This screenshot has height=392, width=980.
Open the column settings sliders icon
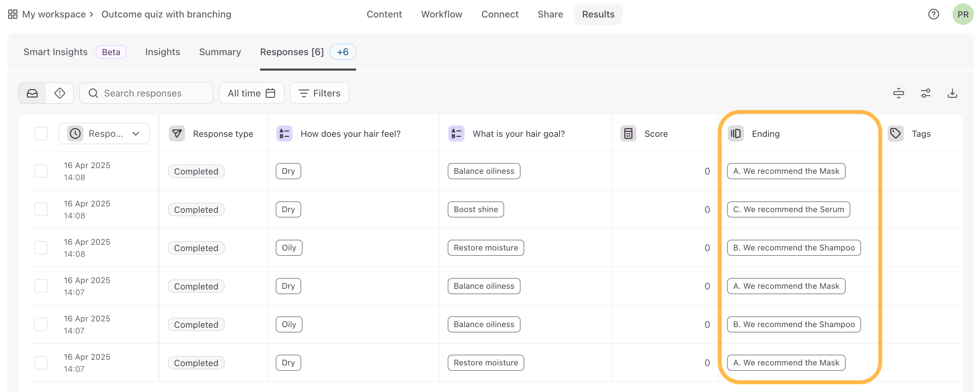pyautogui.click(x=925, y=93)
